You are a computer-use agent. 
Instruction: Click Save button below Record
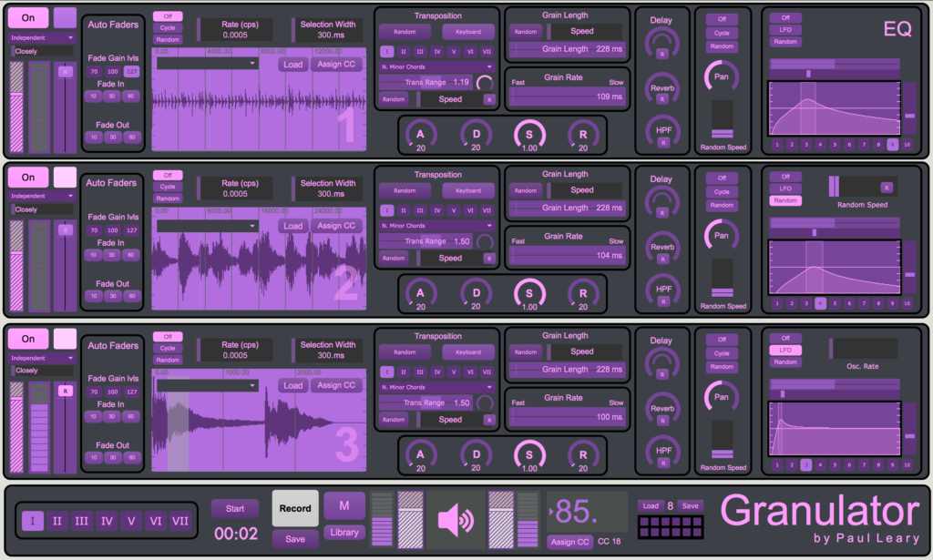[x=295, y=539]
